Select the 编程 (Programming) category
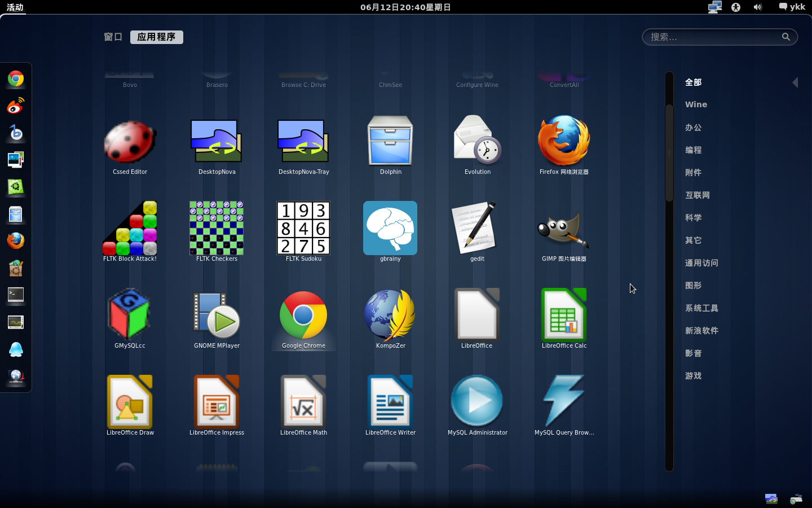Screen dimensions: 812x508 694,150
